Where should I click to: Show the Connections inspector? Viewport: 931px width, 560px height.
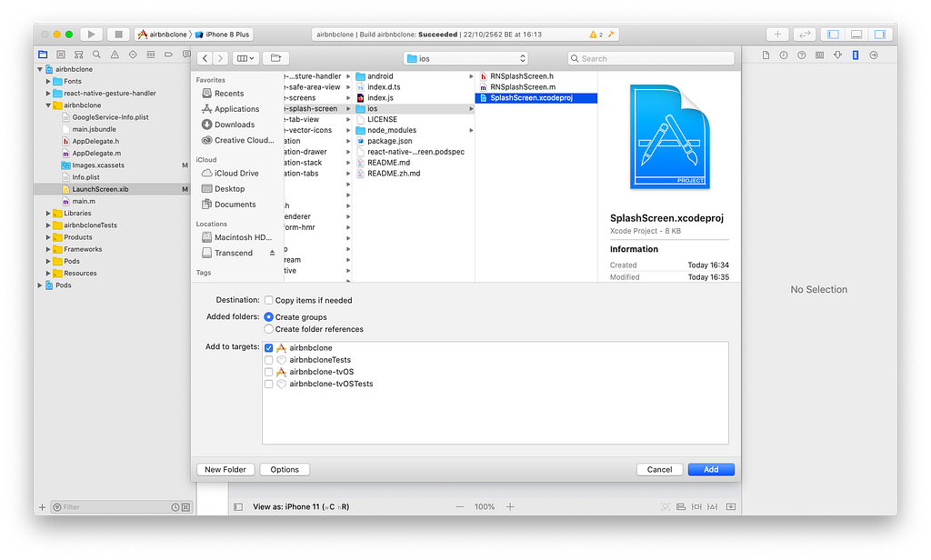pos(874,55)
